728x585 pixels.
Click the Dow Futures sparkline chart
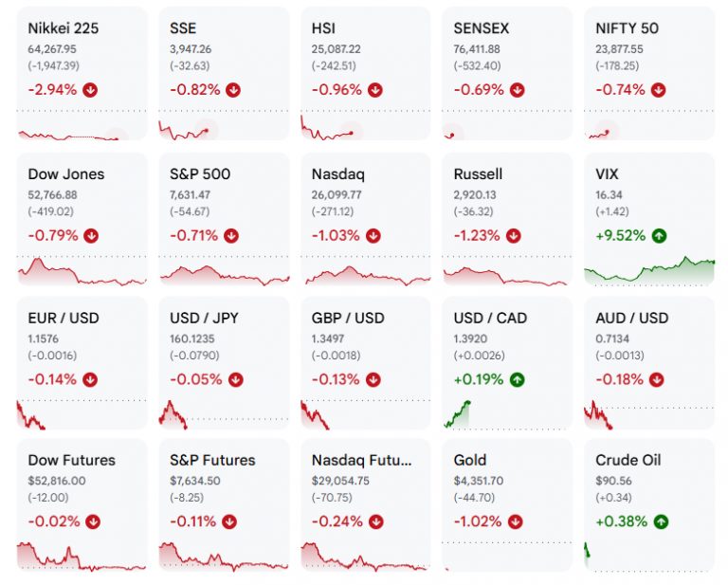click(x=82, y=557)
